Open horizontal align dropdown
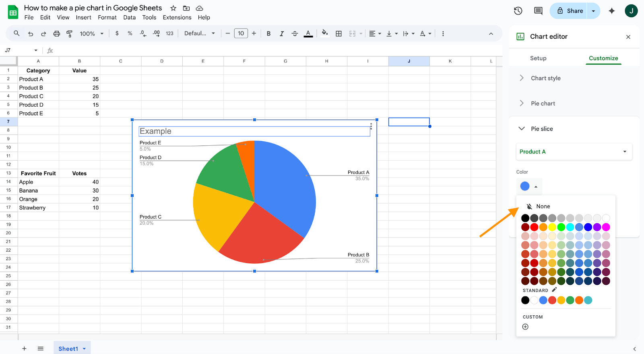The image size is (644, 354). (375, 34)
